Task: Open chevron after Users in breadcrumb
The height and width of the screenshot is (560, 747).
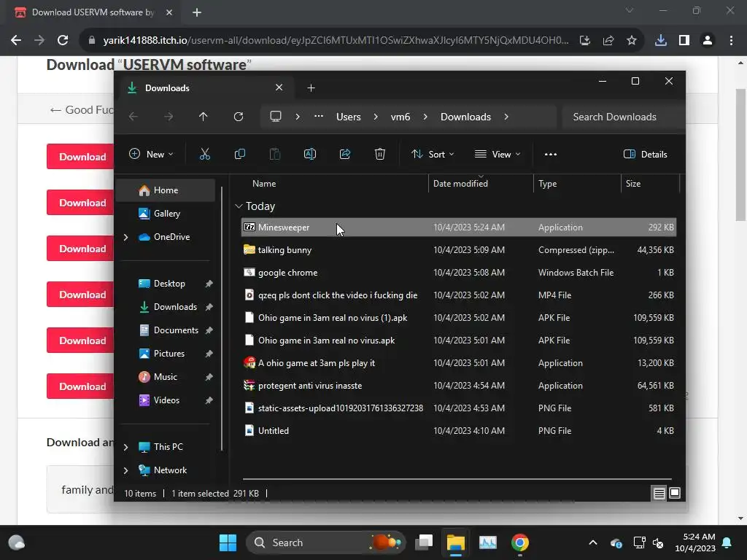Action: (376, 117)
